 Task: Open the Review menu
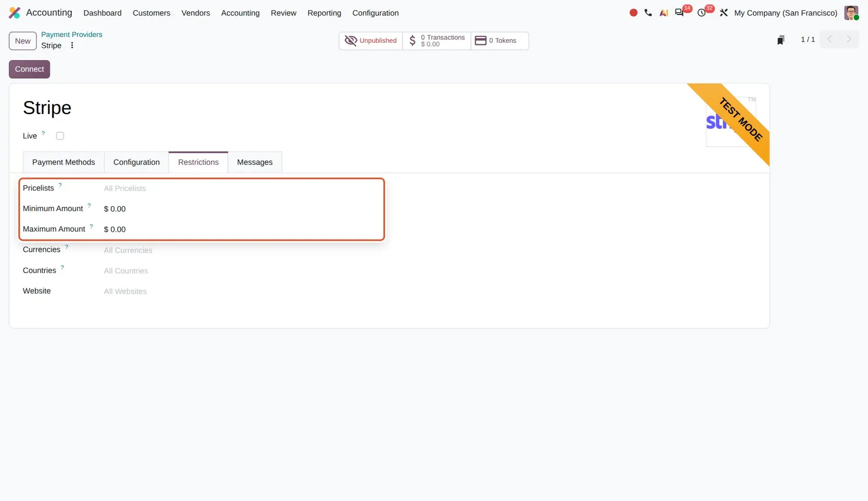[284, 13]
